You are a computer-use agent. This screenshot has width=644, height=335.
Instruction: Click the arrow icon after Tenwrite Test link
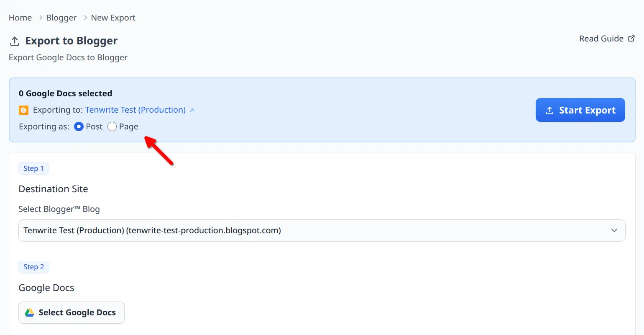click(192, 110)
